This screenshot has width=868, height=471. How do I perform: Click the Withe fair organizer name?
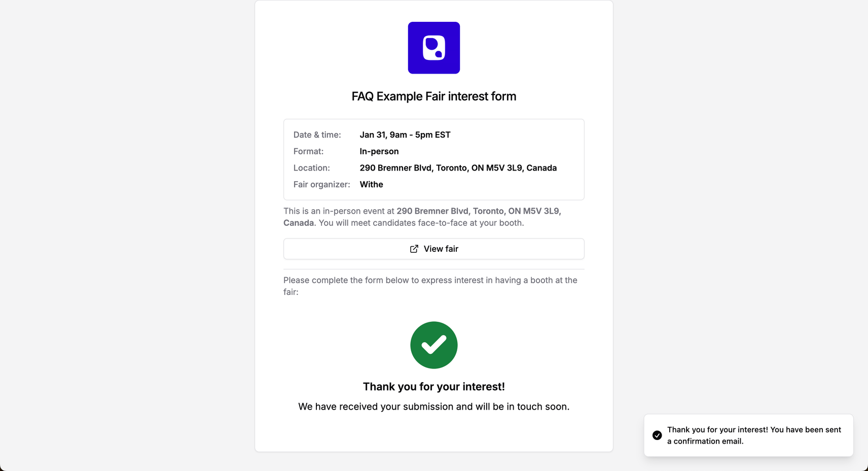(371, 184)
